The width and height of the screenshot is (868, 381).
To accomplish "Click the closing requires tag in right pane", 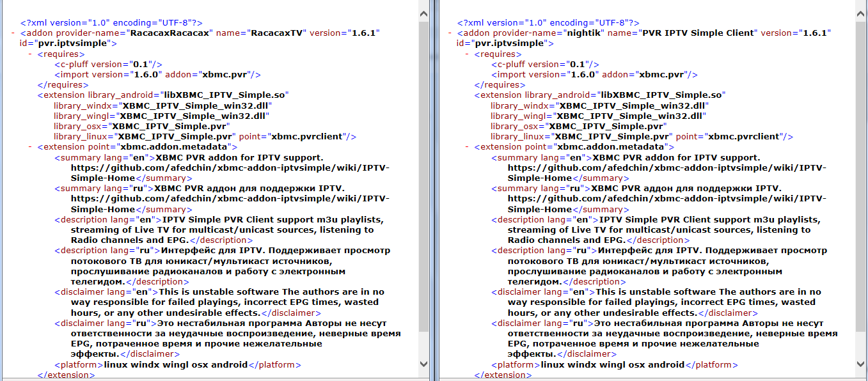I will [x=500, y=85].
